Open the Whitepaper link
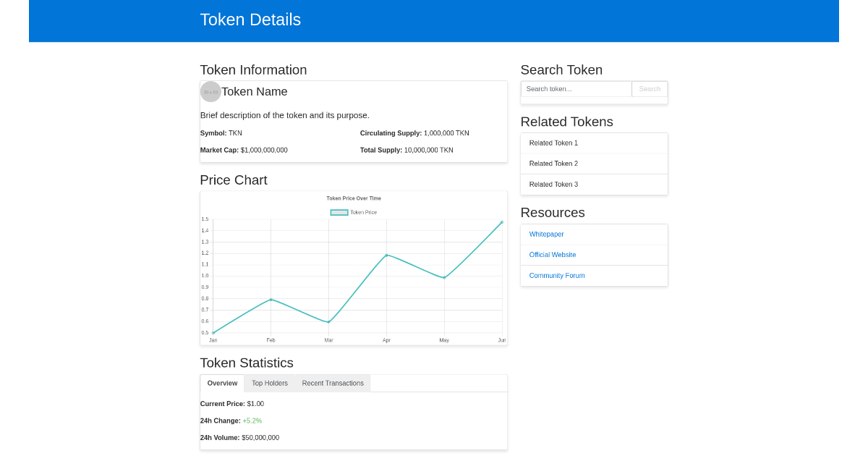The width and height of the screenshot is (868, 456). [546, 234]
